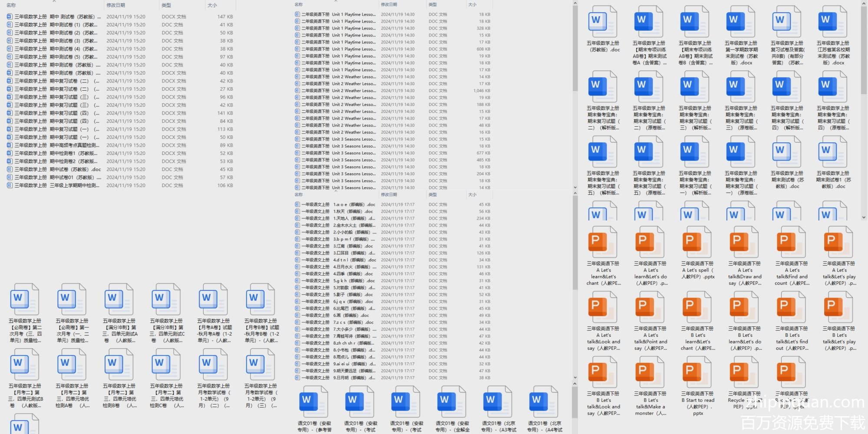Image resolution: width=868 pixels, height=434 pixels.
Task: Sort 三年级数学 list by 修改日期 column
Action: (116, 5)
